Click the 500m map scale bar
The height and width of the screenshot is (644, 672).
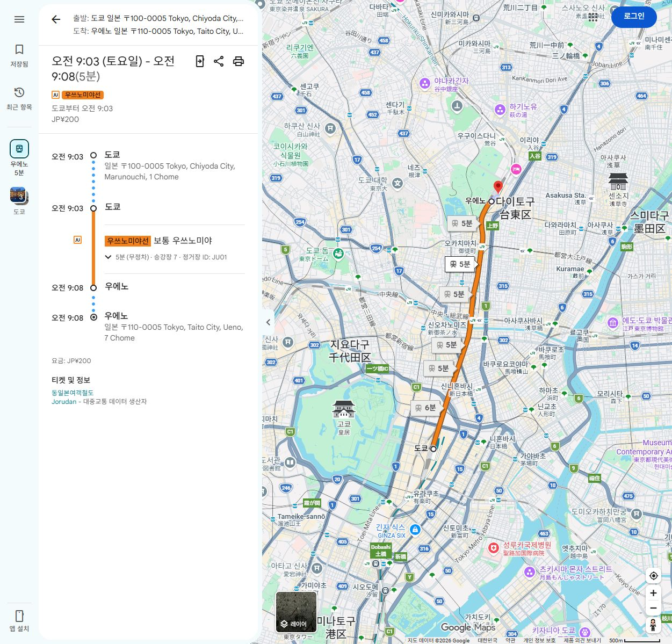coord(635,640)
